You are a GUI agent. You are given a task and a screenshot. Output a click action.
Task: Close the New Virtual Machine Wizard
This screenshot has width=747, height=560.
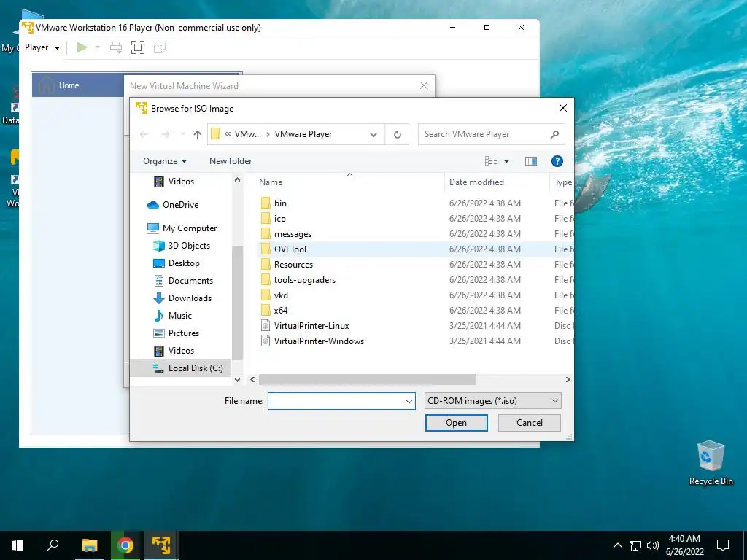tap(424, 86)
